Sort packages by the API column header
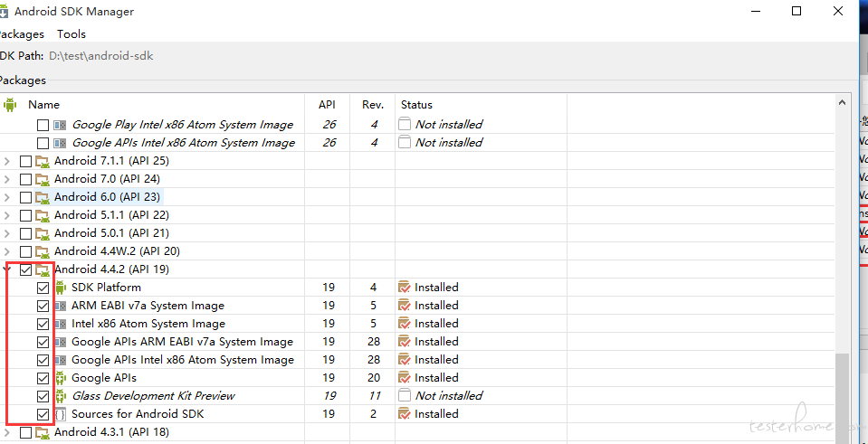Screen dimensions: 868x444 [327, 105]
